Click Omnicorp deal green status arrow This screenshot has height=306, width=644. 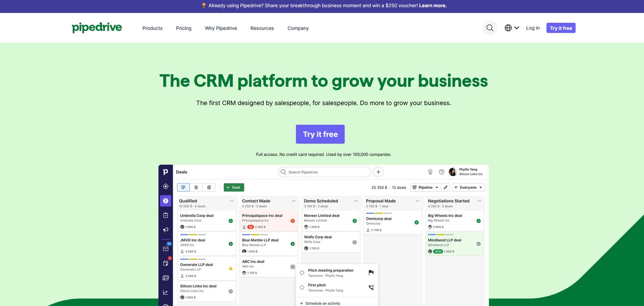(417, 222)
